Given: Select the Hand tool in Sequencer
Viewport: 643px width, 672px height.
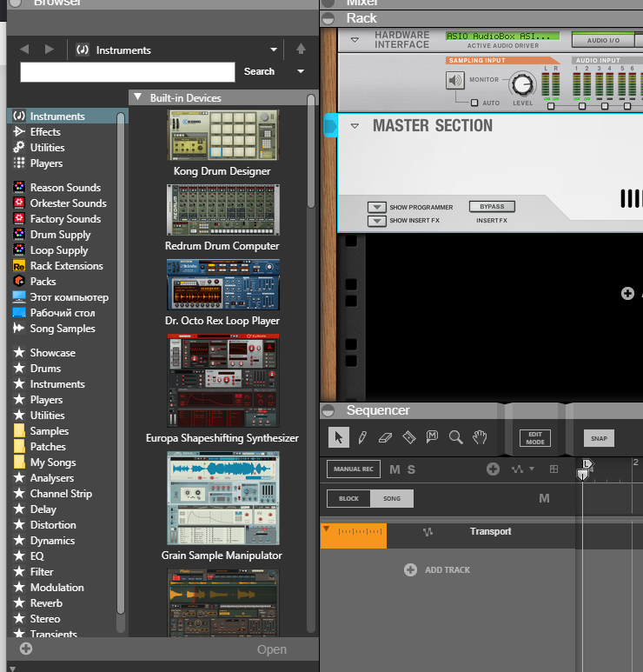Looking at the screenshot, I should click(x=480, y=437).
